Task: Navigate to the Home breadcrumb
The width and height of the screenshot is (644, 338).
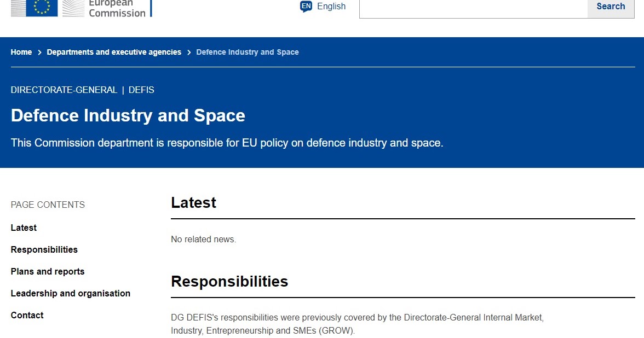Action: 21,52
